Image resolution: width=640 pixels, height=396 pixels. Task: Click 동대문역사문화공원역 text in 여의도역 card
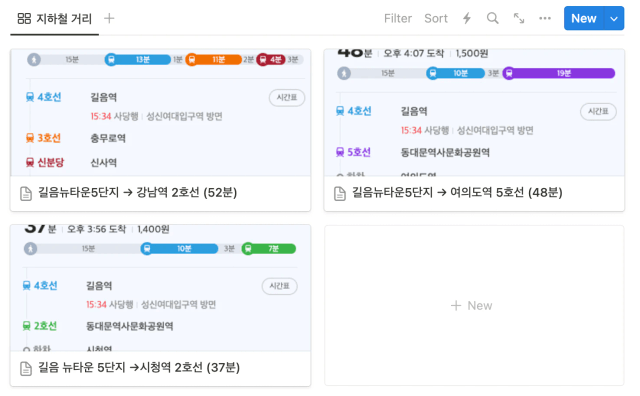pos(445,153)
